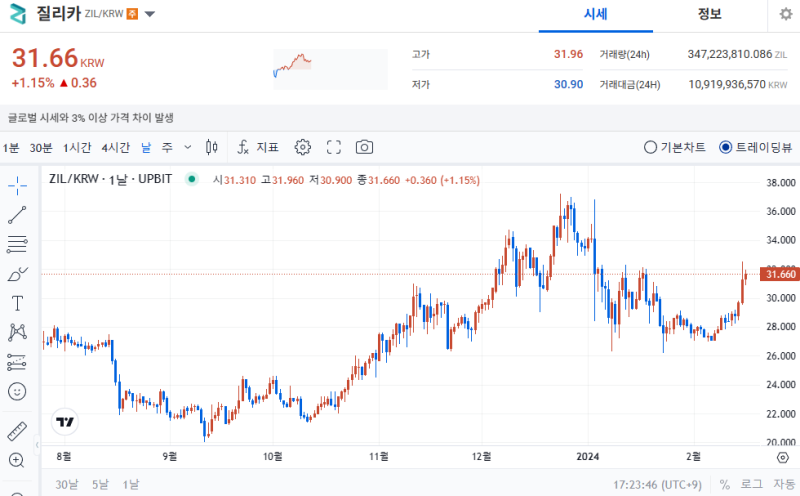Click the mini price sparkline chart
Screen dimensions: 800x496
[330, 69]
